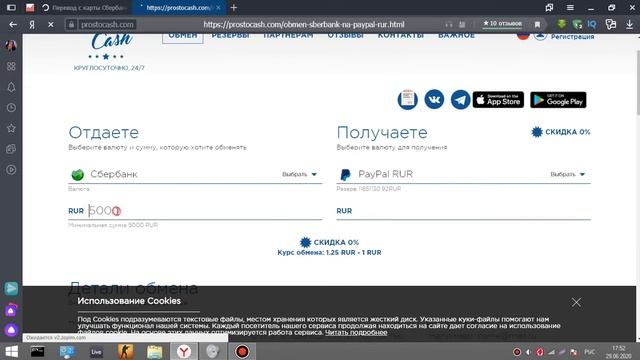Stop page loading with X button
The height and width of the screenshot is (360, 640).
coord(51,24)
